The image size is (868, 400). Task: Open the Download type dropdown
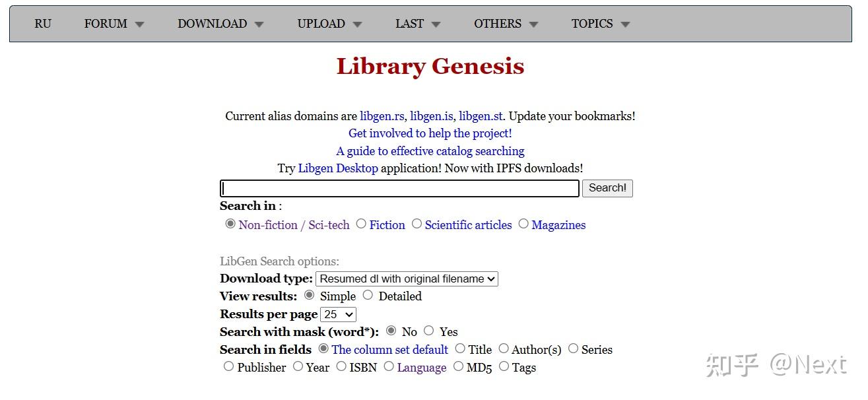tap(407, 279)
